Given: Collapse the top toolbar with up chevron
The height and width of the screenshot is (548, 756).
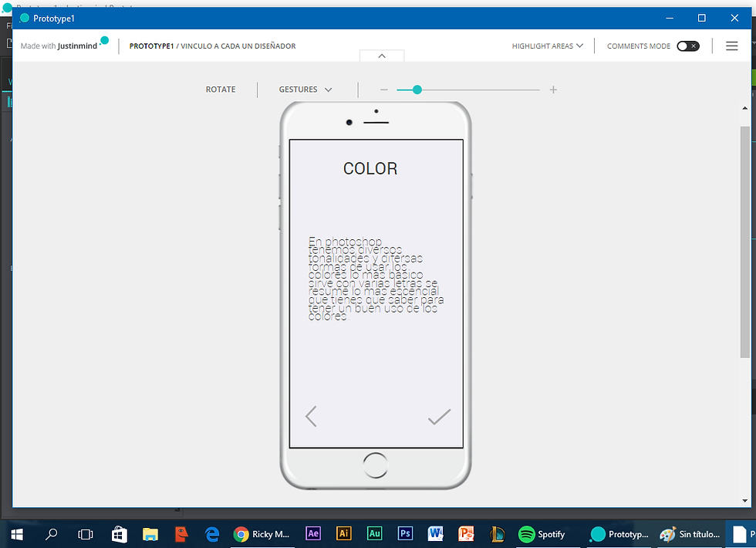Looking at the screenshot, I should [382, 56].
